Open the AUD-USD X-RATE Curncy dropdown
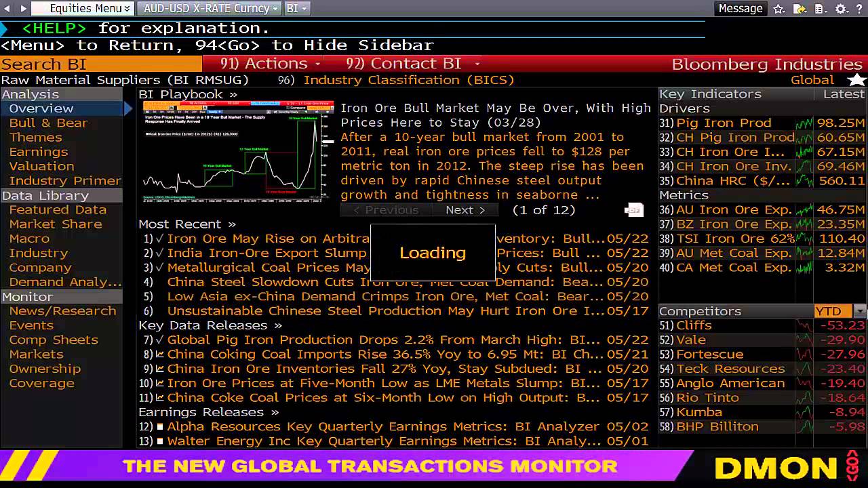 point(210,8)
